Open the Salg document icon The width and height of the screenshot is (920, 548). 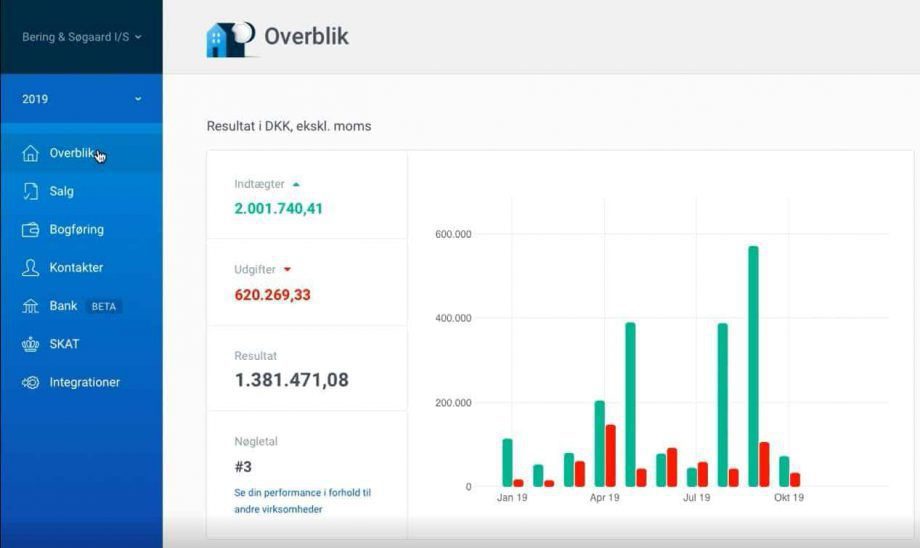[30, 191]
